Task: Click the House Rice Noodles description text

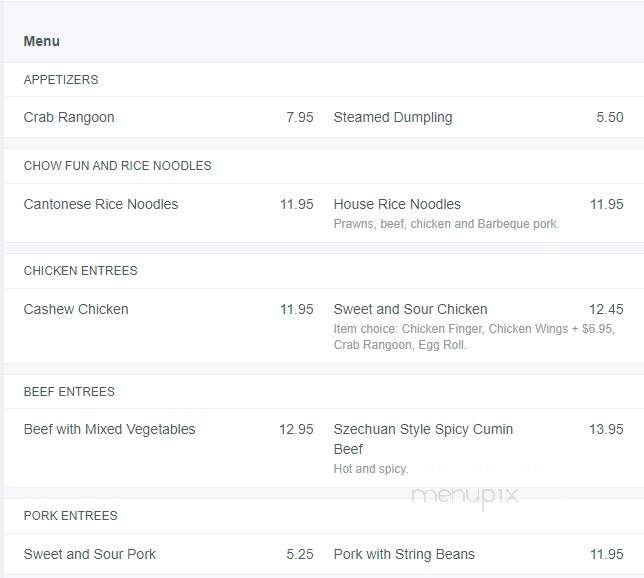Action: [446, 224]
